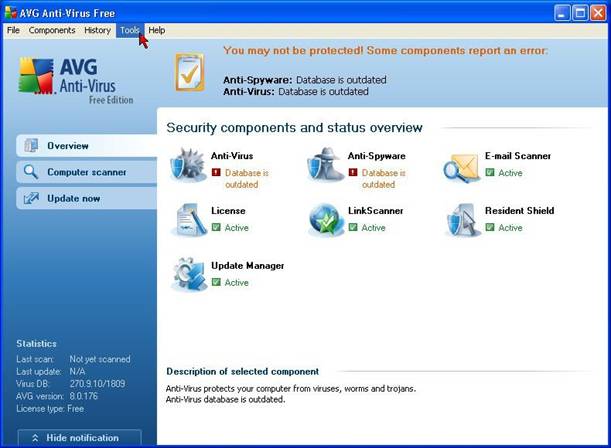Open the Components menu
Viewport: 611px width, 448px height.
pyautogui.click(x=52, y=30)
